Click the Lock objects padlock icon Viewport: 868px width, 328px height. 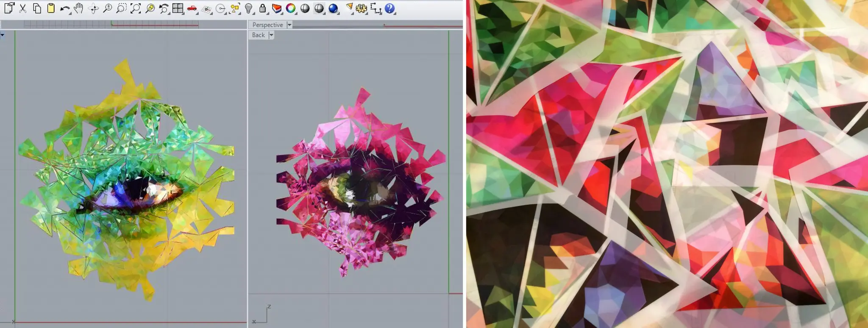click(263, 8)
